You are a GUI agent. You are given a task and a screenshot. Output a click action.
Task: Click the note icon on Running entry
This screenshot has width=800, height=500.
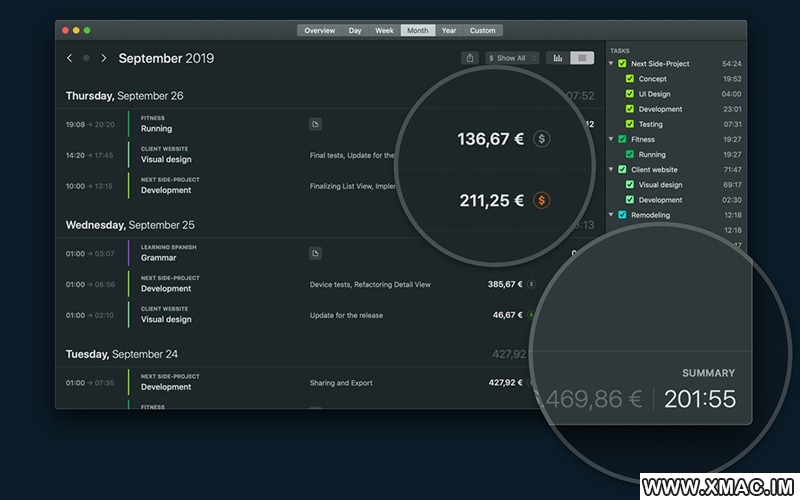pyautogui.click(x=315, y=124)
